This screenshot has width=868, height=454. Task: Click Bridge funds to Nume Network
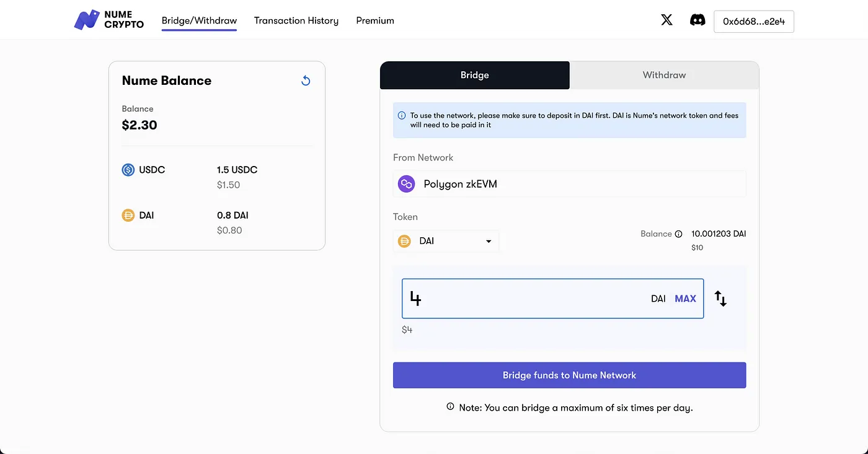[569, 375]
